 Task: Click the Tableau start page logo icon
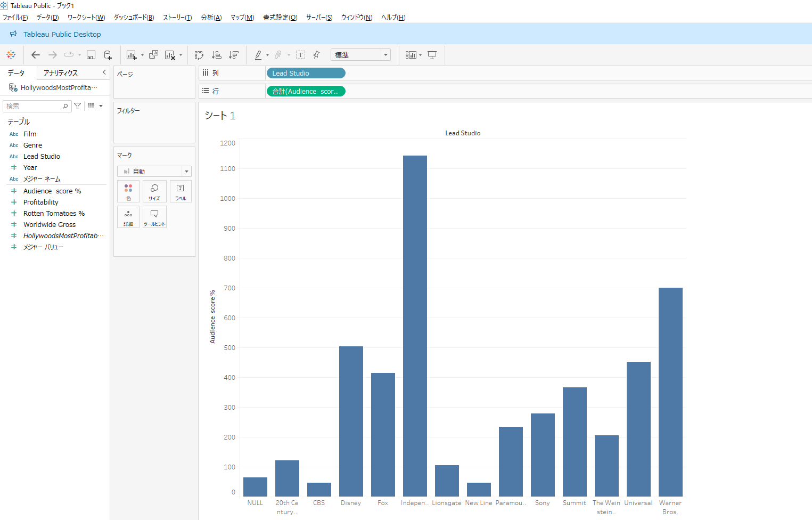pos(11,55)
